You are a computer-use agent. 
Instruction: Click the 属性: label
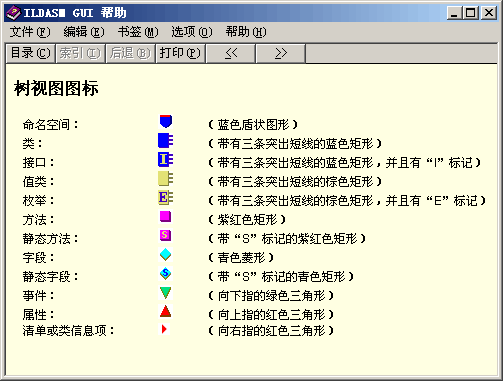click(38, 315)
